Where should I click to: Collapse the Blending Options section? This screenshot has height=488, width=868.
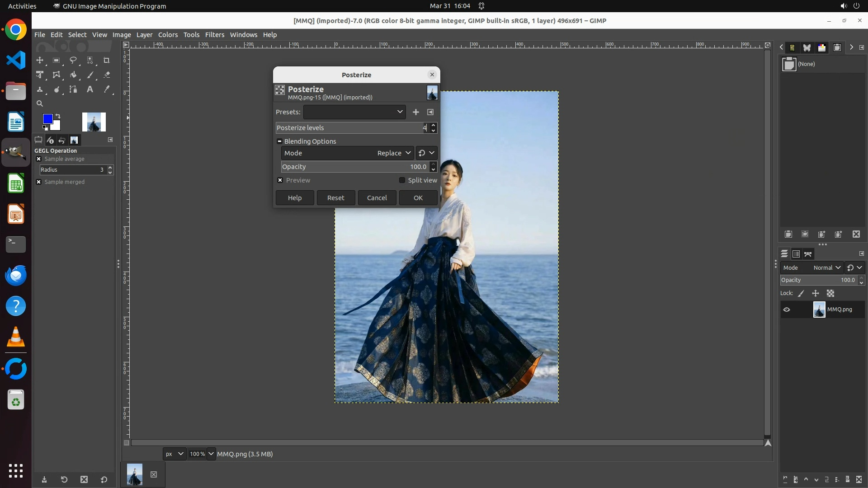(x=280, y=141)
